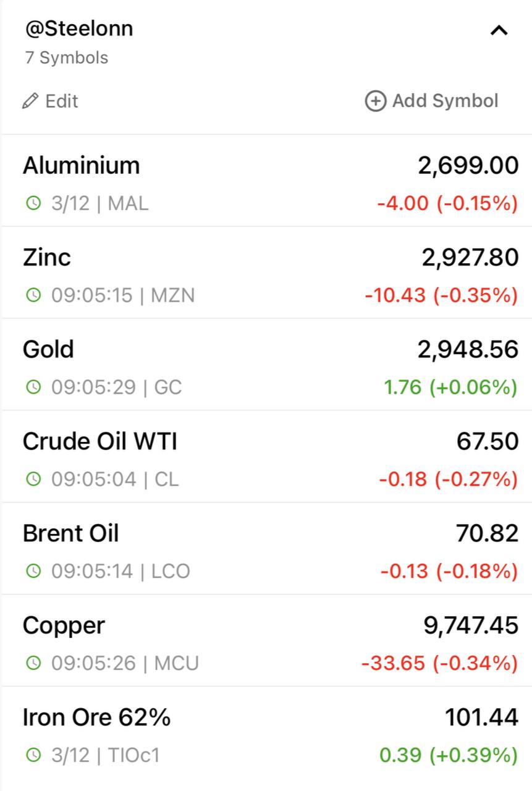The height and width of the screenshot is (791, 532).
Task: Click the @Steelonn watchlist title
Action: point(79,29)
